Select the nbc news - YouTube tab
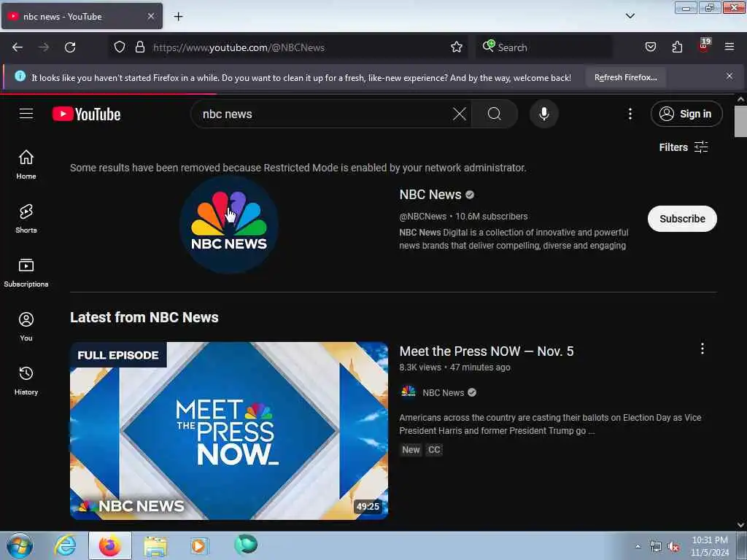Screen dimensions: 747x560 82,16
